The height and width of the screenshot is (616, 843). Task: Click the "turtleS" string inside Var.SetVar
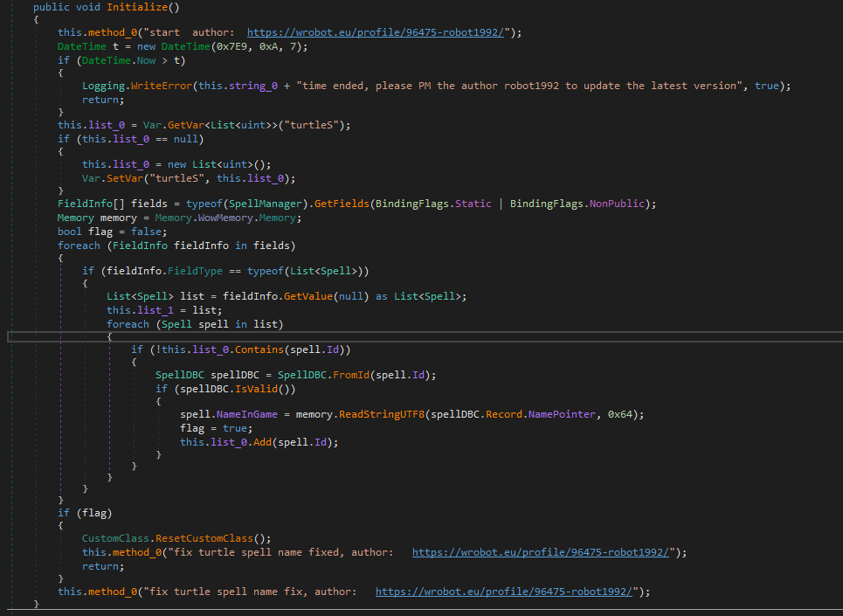(176, 178)
